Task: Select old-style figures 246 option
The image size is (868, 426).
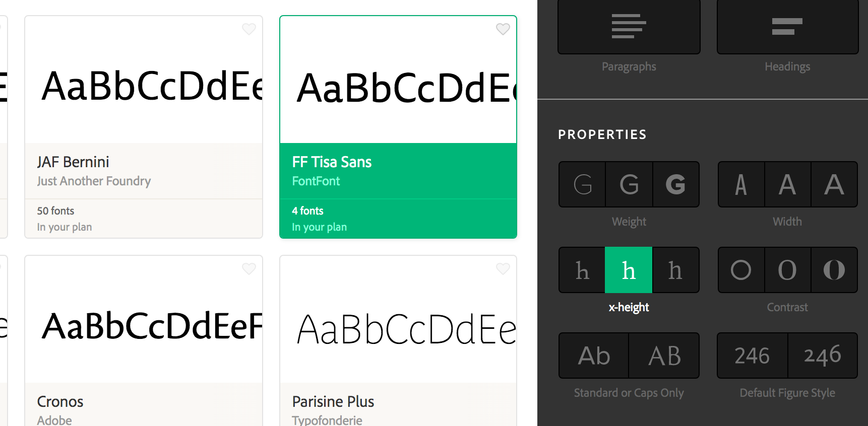Action: click(x=823, y=356)
